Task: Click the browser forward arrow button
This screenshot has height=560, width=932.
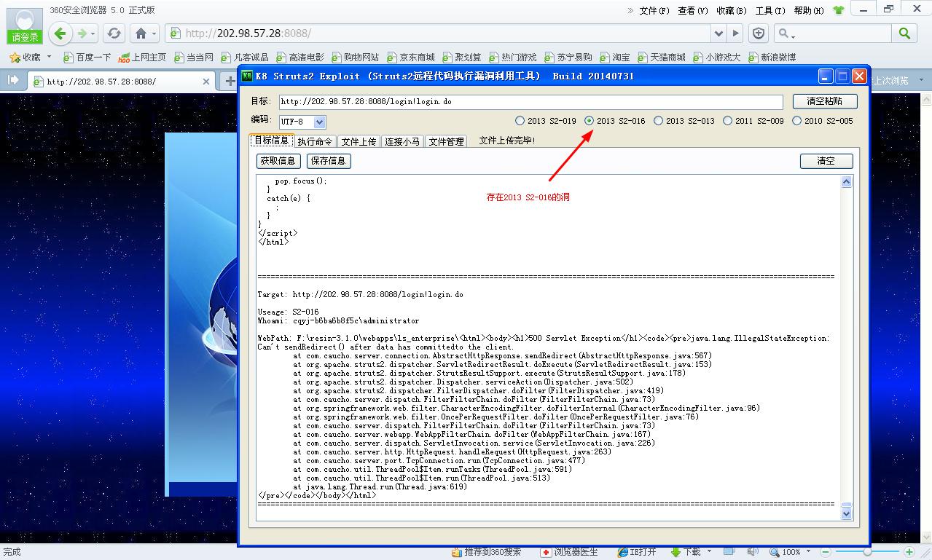Action: [x=82, y=33]
